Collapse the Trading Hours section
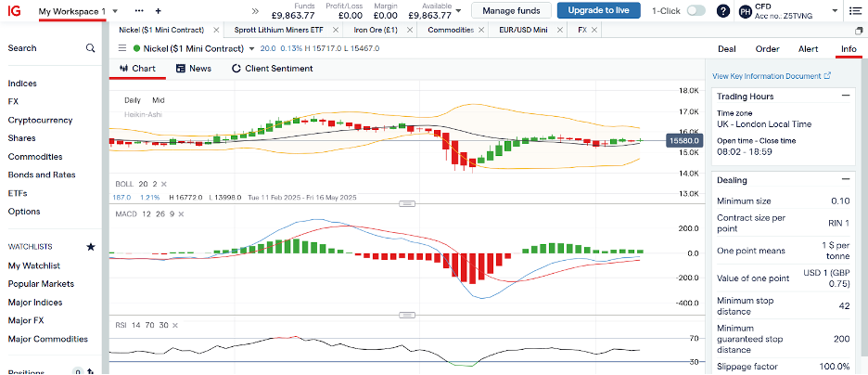Screen dimensions: 868x375 [x=845, y=96]
